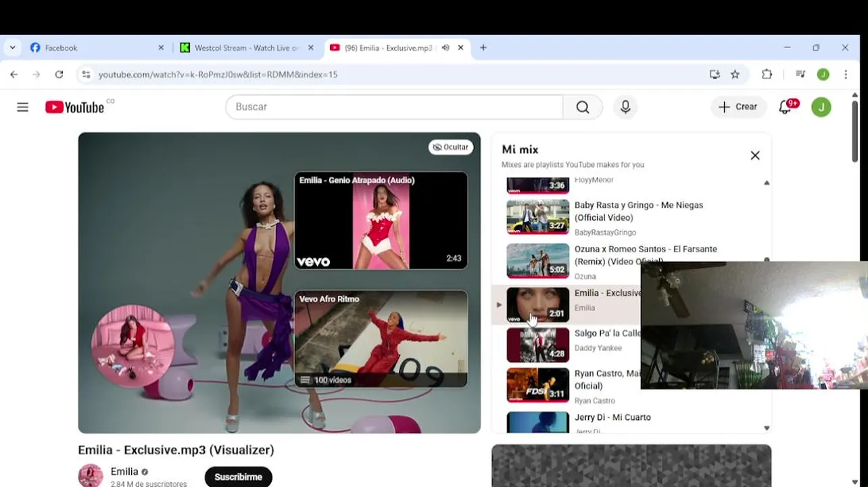
Task: View site information icon in address bar
Action: tap(86, 74)
